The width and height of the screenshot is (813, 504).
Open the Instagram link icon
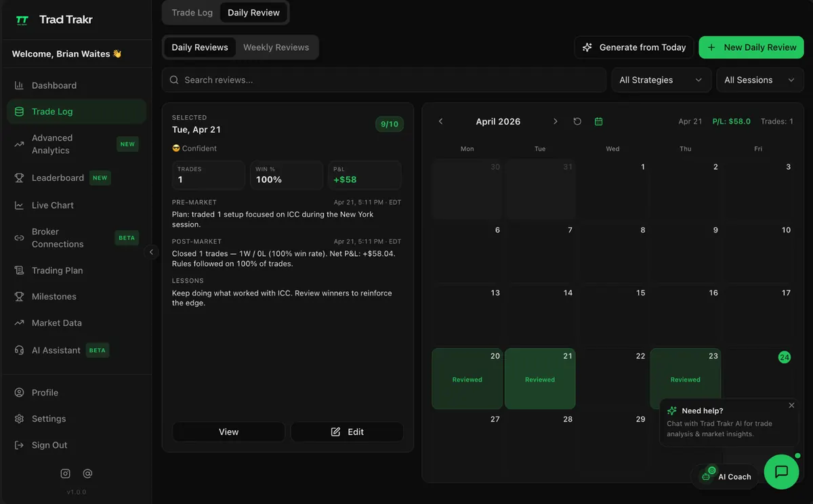[x=66, y=474]
